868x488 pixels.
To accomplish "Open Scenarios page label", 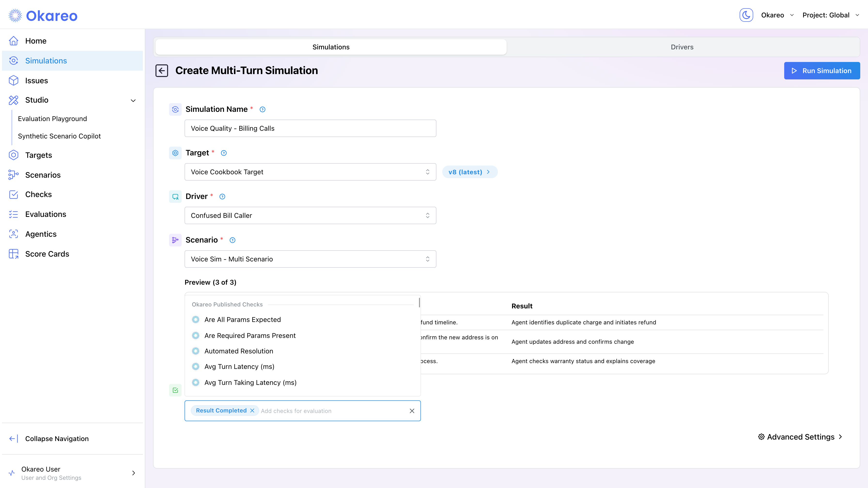I will coord(43,175).
